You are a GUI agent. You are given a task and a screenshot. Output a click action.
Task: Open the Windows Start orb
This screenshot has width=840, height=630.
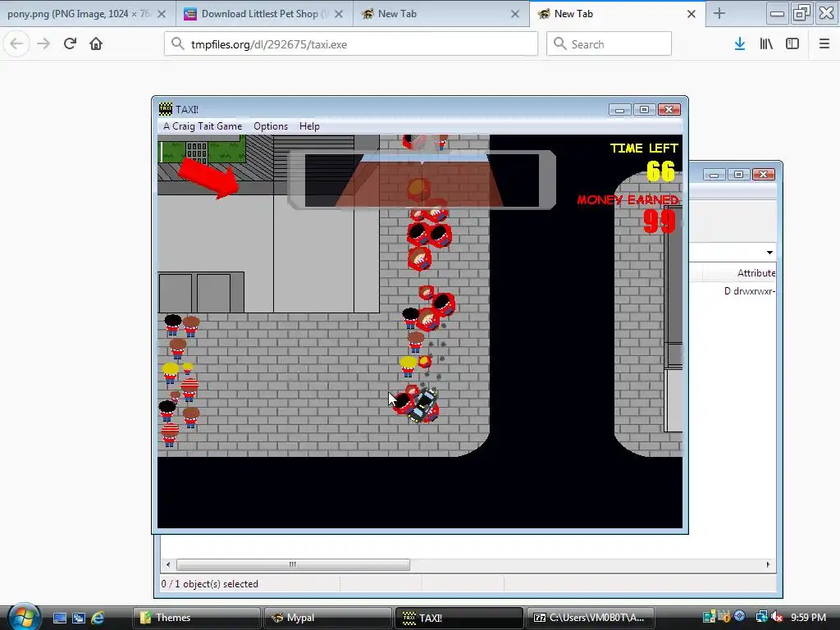(x=24, y=617)
